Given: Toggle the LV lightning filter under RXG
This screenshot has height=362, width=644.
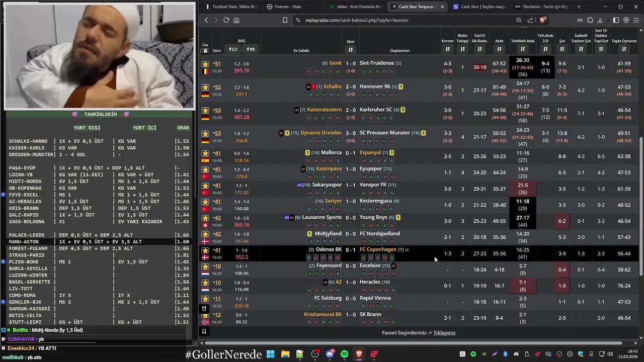Looking at the screenshot, I should (x=232, y=49).
